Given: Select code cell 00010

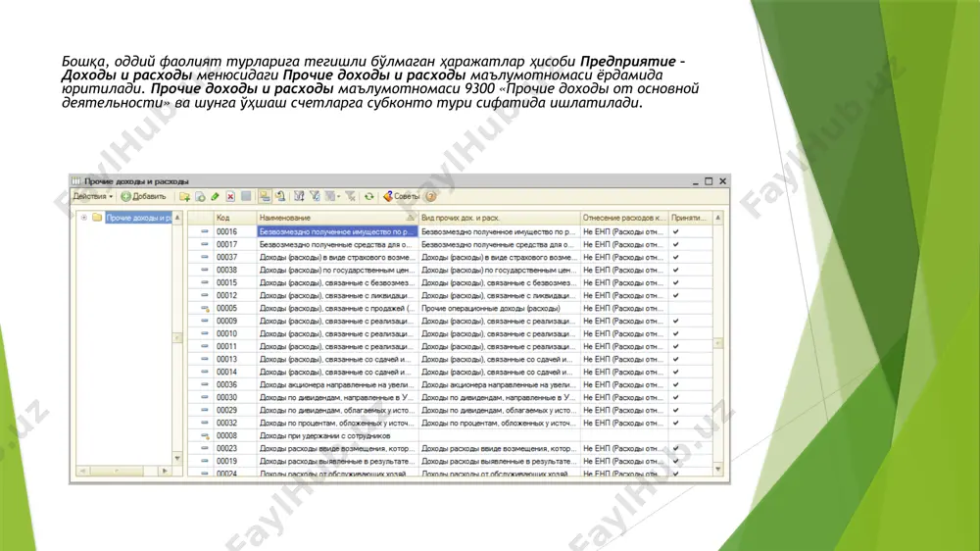Looking at the screenshot, I should coord(235,333).
